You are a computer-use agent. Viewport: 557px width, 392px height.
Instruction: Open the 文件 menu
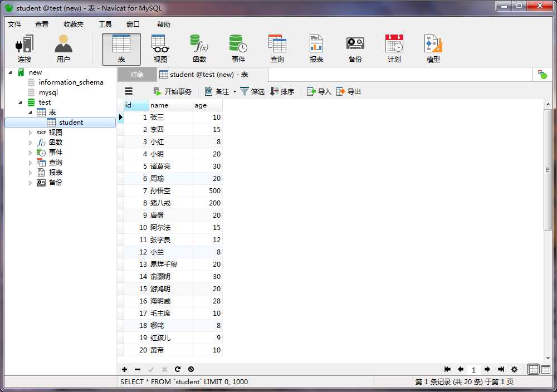[14, 24]
